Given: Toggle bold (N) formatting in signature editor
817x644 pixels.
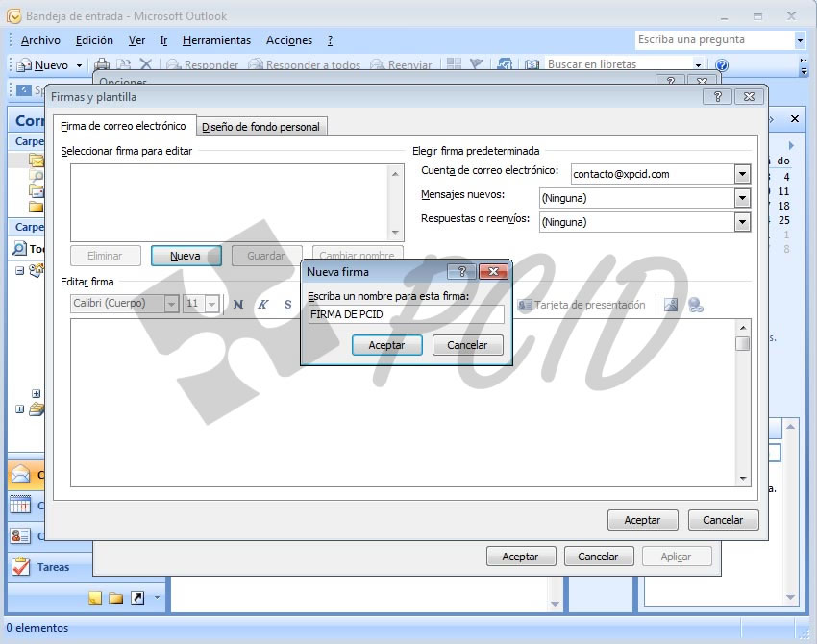Looking at the screenshot, I should click(x=238, y=305).
